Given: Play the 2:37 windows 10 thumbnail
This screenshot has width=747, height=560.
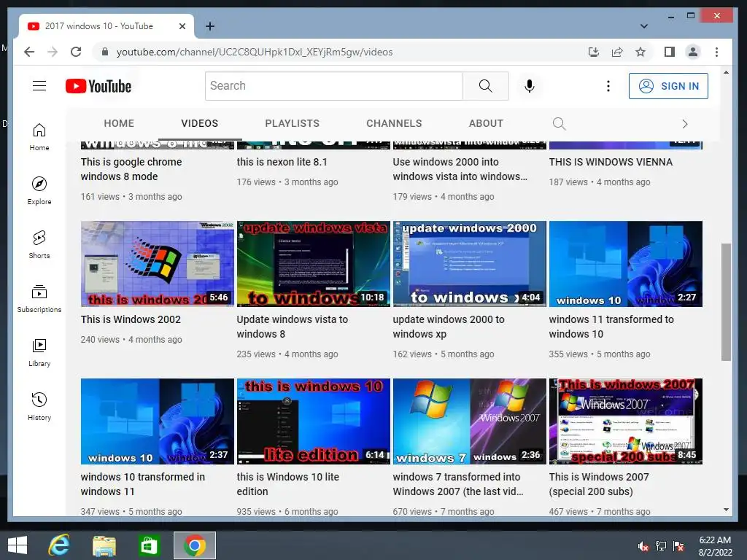Looking at the screenshot, I should [x=158, y=421].
